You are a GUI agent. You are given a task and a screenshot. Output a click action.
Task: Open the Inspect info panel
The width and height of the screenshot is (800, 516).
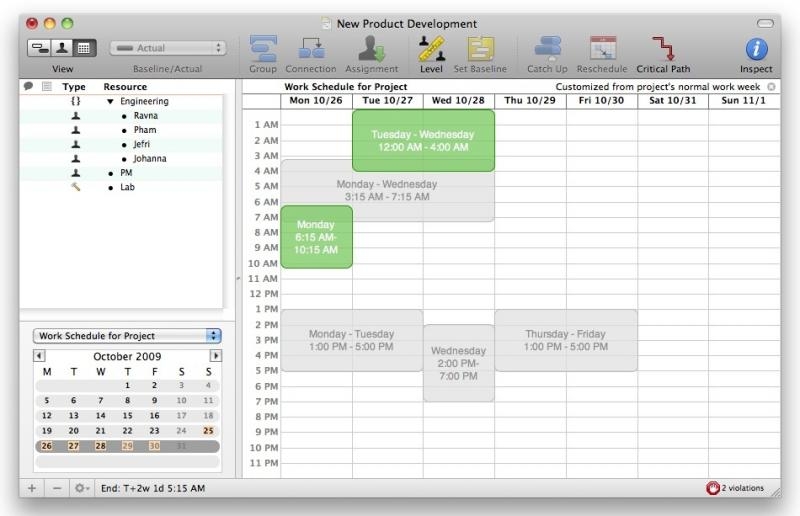pos(756,50)
